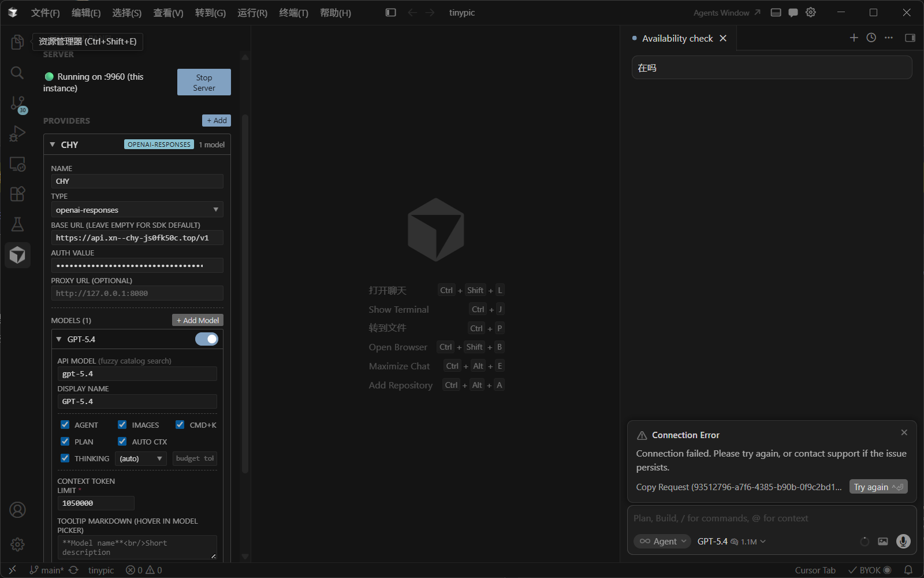Collapse the CHY provider section

[53, 144]
